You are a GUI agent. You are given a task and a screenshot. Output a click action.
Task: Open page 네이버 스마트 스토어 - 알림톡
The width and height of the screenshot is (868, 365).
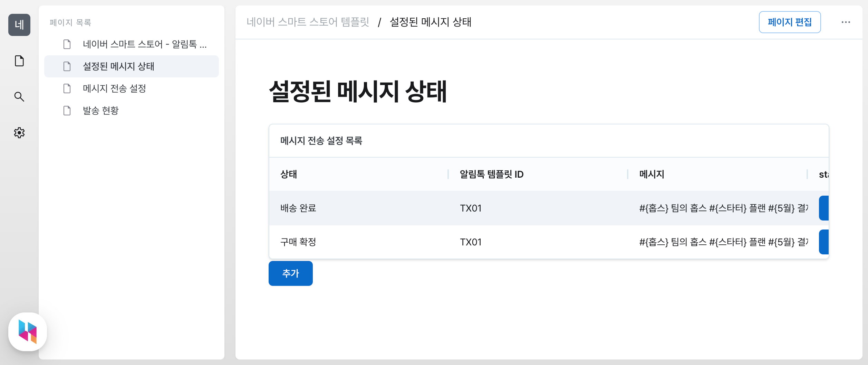(132, 44)
